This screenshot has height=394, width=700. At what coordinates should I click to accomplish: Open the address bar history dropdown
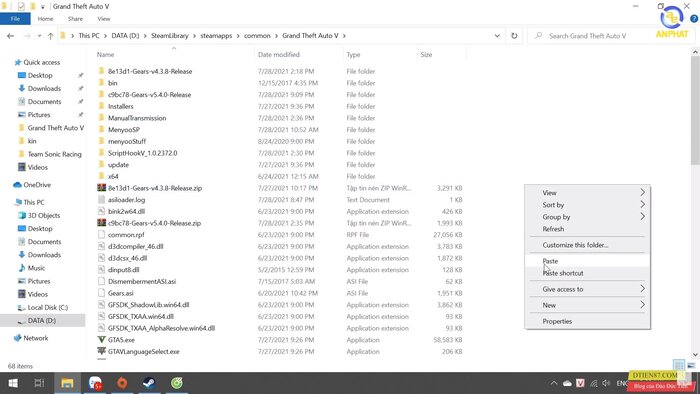coord(497,36)
